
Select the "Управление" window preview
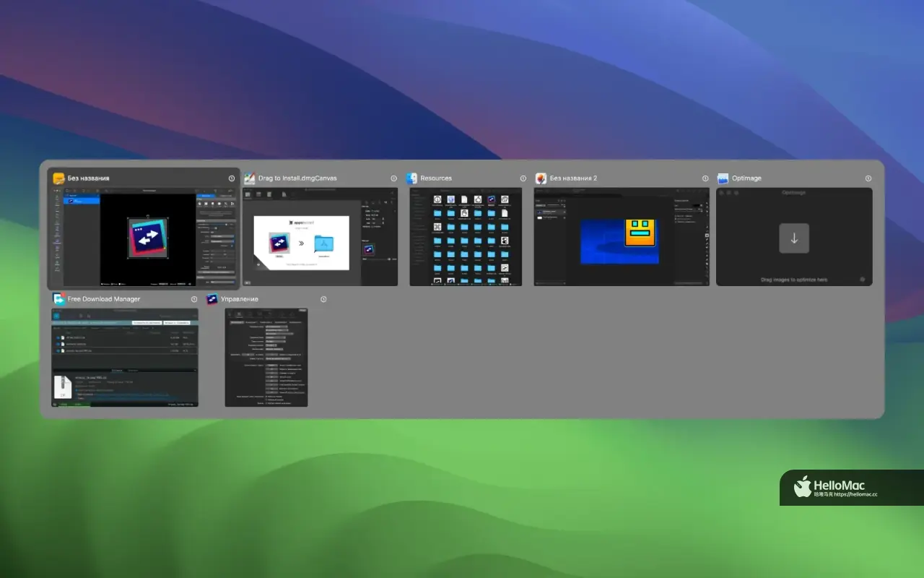click(266, 358)
